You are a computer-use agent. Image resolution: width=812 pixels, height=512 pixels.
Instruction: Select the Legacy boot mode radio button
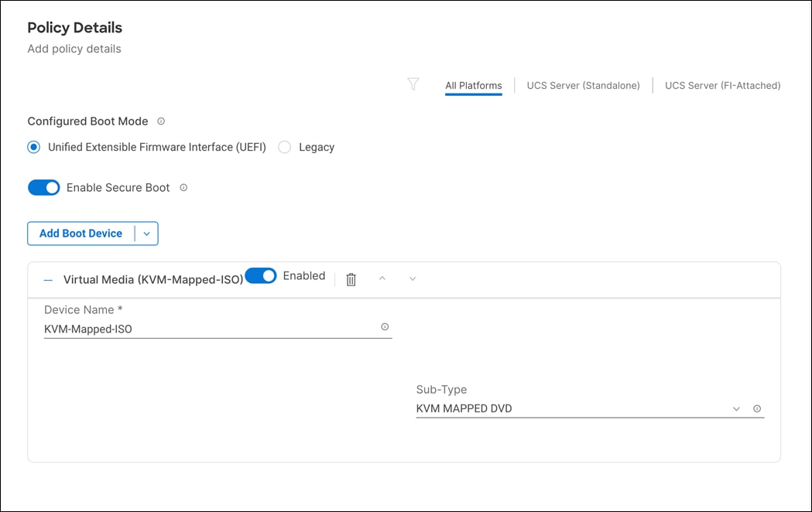coord(284,147)
